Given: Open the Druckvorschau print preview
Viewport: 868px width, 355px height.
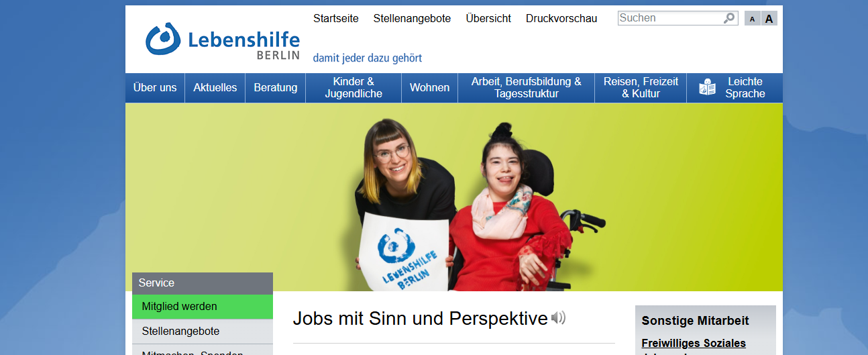Looking at the screenshot, I should (x=561, y=18).
